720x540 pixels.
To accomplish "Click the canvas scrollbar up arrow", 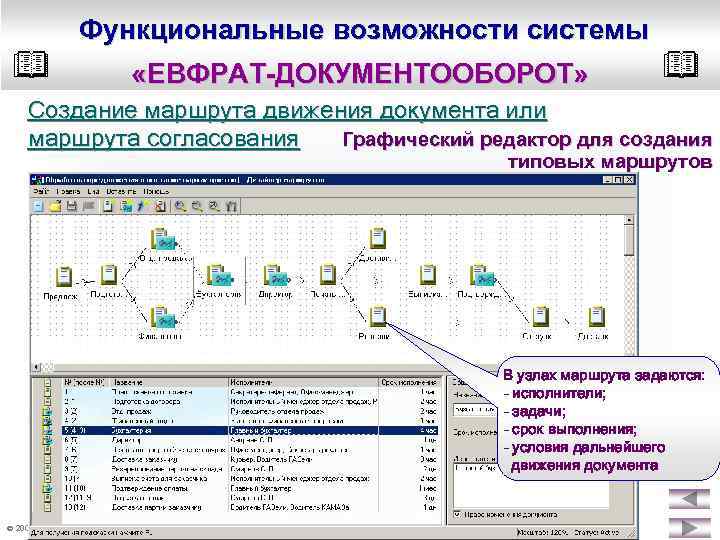I will (629, 220).
